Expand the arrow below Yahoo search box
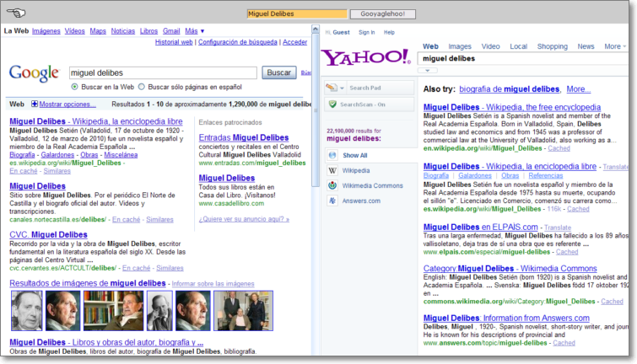The width and height of the screenshot is (637, 364). pos(428,70)
